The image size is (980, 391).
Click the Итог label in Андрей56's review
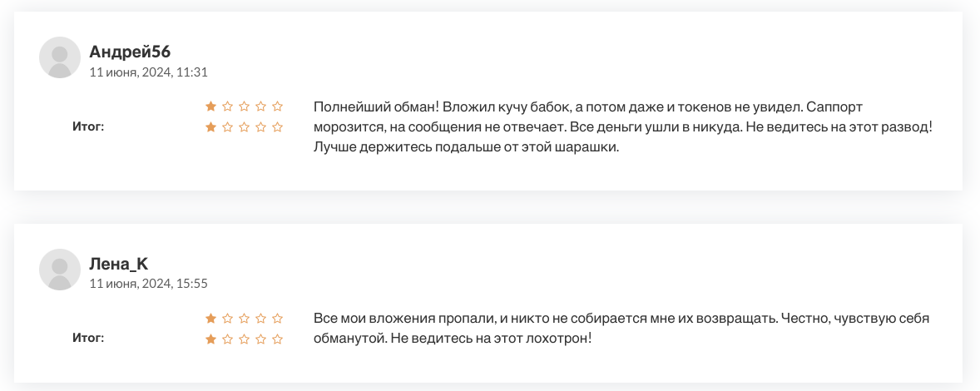(88, 127)
